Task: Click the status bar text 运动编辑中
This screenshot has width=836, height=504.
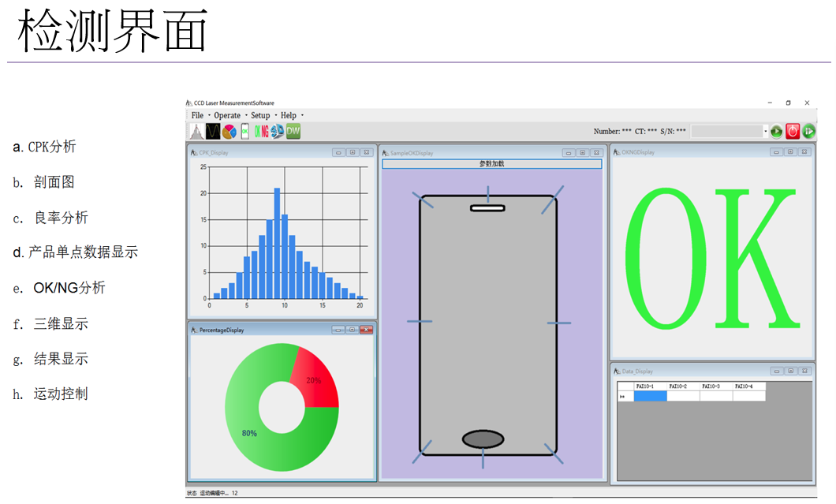Action: (x=215, y=493)
